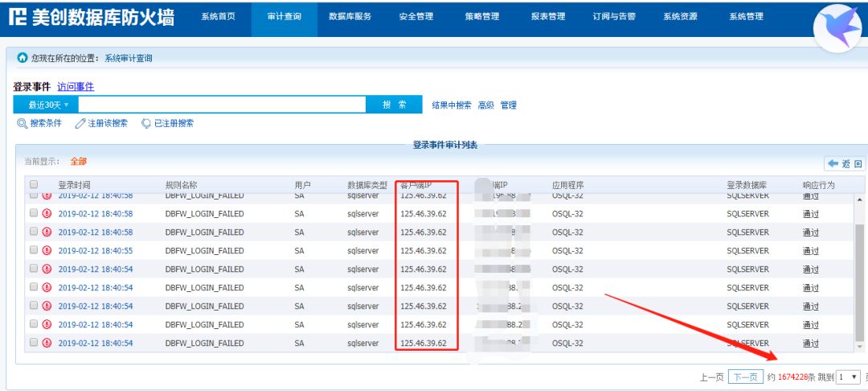Click the pencil icon beside 注册该搜索
Image resolution: width=868 pixels, height=391 pixels.
click(x=80, y=123)
